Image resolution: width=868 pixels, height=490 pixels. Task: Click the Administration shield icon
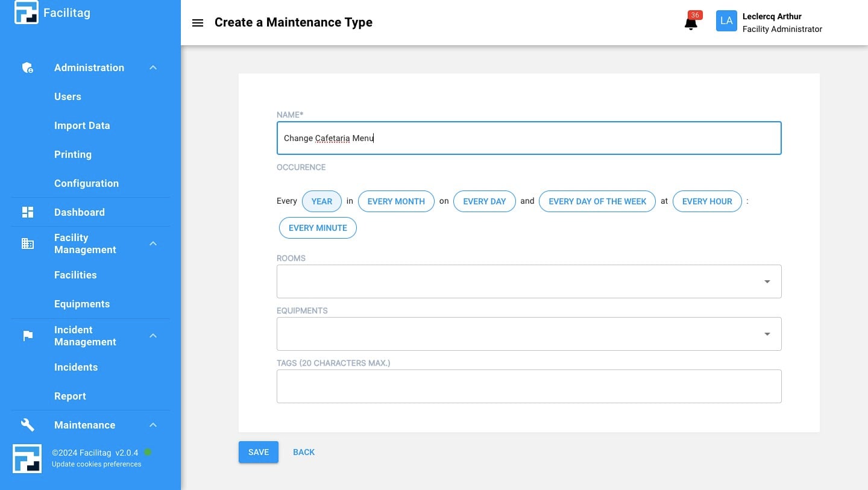pos(28,68)
